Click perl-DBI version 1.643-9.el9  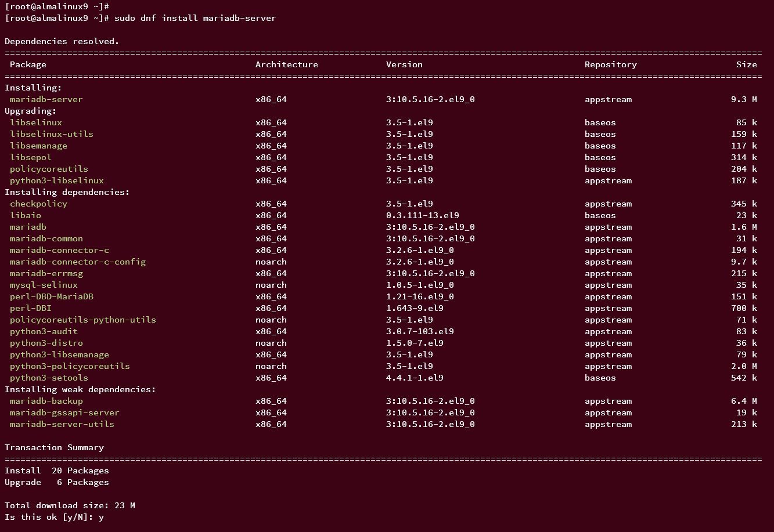coord(415,308)
